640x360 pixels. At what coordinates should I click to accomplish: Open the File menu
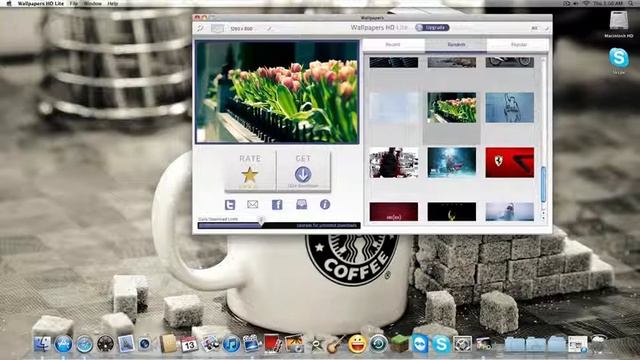pyautogui.click(x=74, y=3)
